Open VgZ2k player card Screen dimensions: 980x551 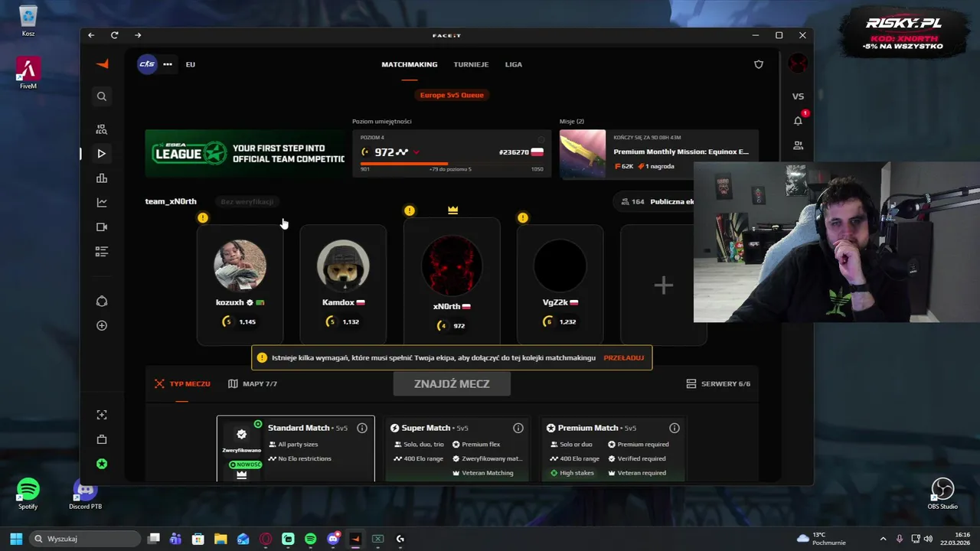560,285
